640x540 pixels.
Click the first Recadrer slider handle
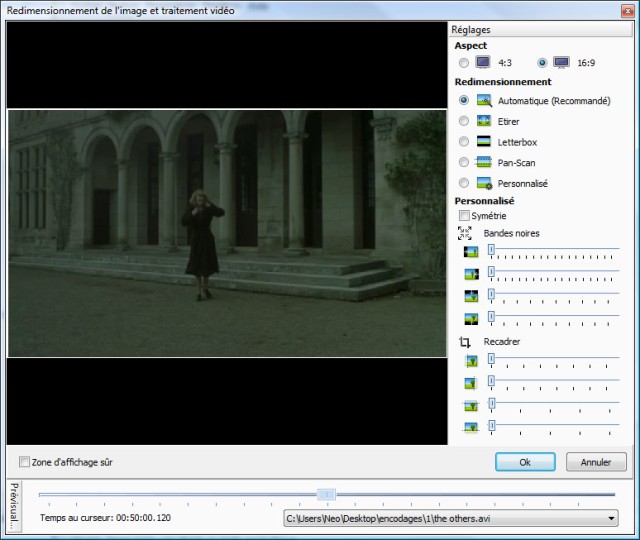pyautogui.click(x=491, y=359)
